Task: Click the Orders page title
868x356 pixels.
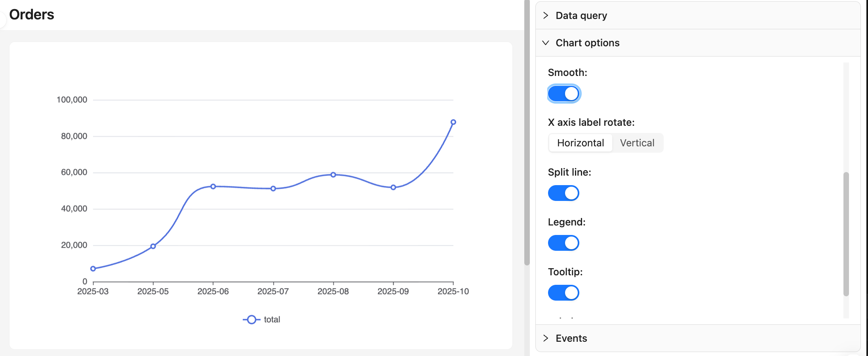Action: (32, 15)
